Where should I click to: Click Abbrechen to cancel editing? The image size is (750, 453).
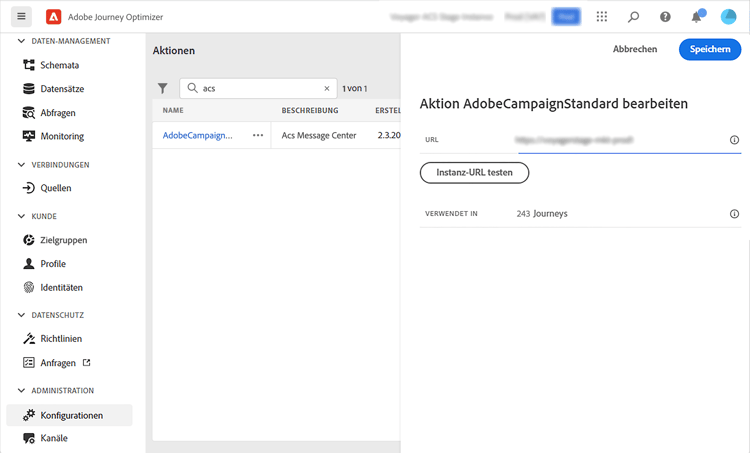coord(635,49)
